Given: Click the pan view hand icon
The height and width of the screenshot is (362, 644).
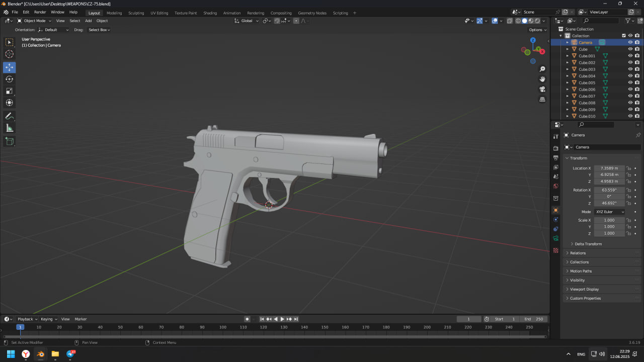Looking at the screenshot, I should tap(542, 79).
